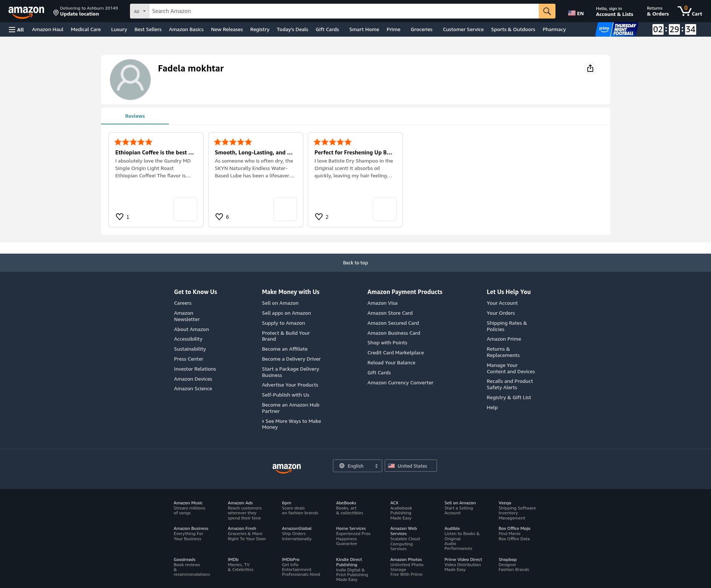Open Perfect for Freshening Up review title
Image resolution: width=711 pixels, height=588 pixels.
click(x=353, y=152)
